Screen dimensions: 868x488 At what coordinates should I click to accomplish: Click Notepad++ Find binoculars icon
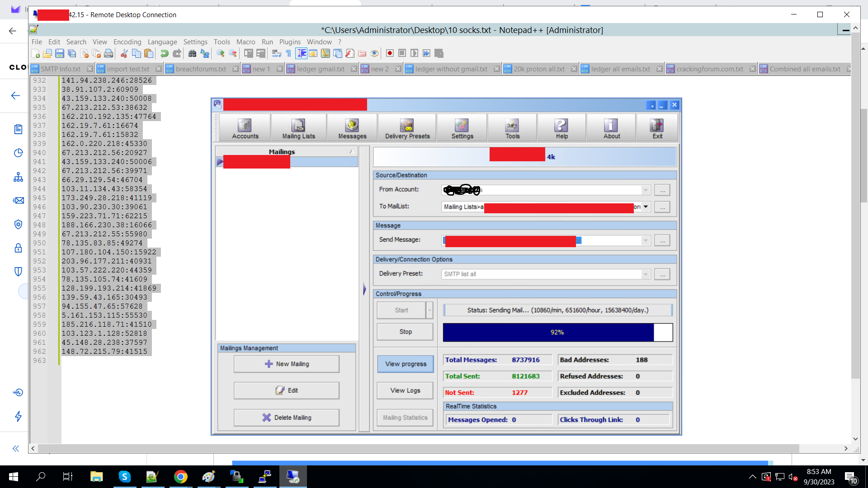pyautogui.click(x=192, y=53)
